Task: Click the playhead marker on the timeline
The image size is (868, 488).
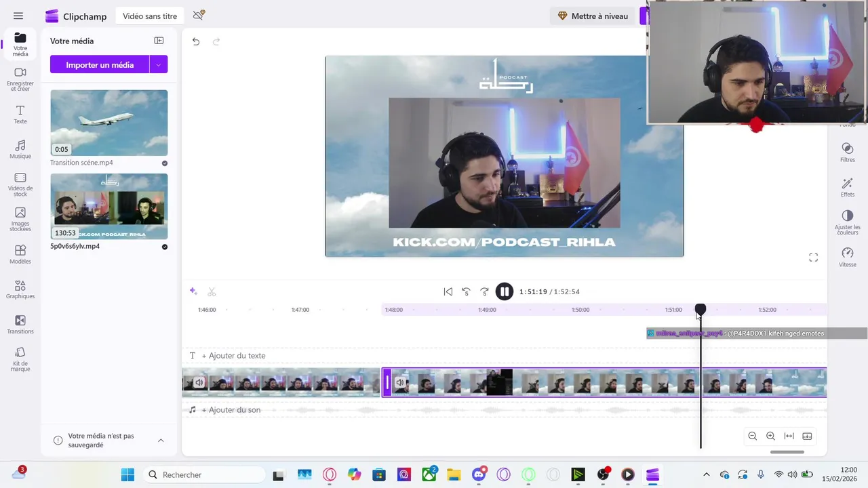Action: [701, 309]
